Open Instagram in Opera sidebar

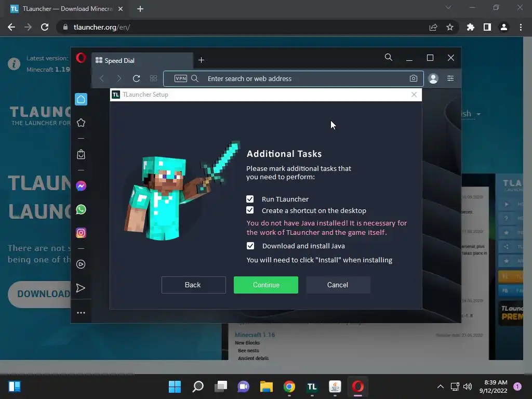pos(81,233)
